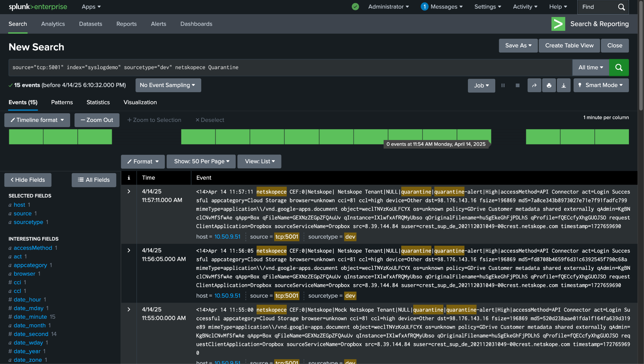This screenshot has width=644, height=364.
Task: Run search with green magnifier button
Action: coord(619,67)
